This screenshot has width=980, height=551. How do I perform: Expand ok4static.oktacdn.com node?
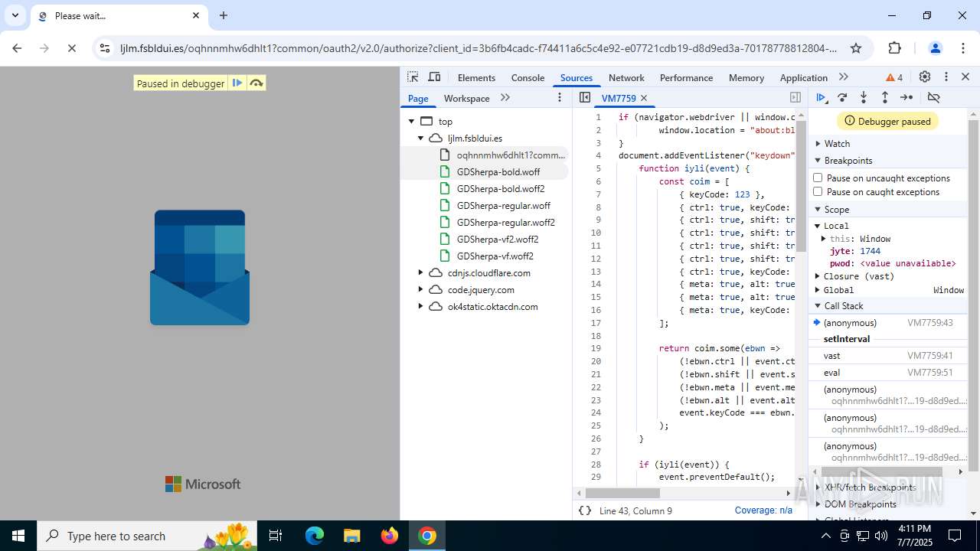(x=420, y=306)
